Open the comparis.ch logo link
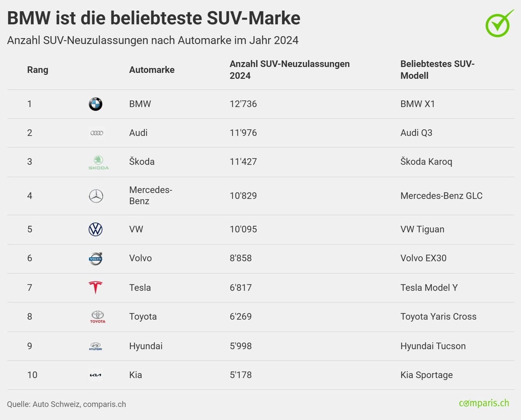Image resolution: width=521 pixels, height=420 pixels. point(484,403)
